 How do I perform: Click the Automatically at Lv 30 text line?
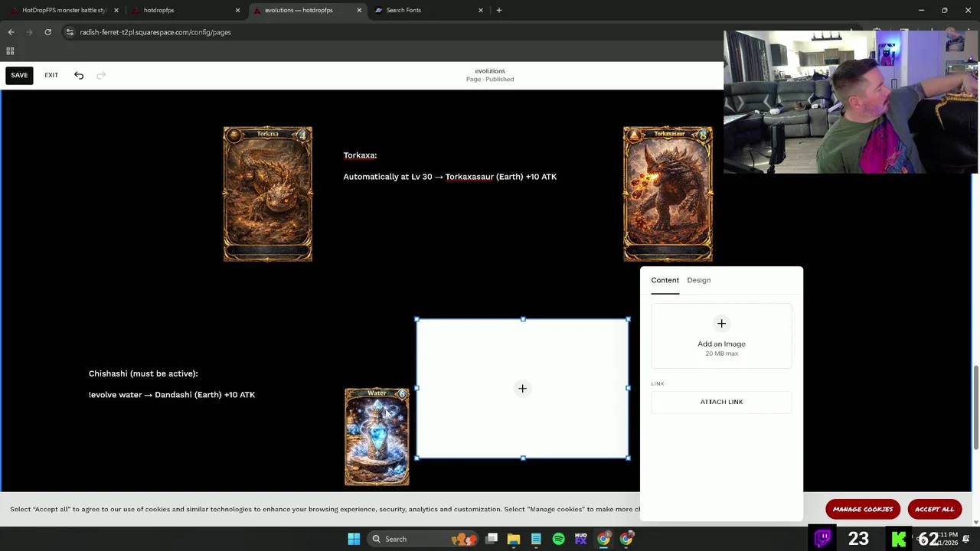(x=450, y=177)
